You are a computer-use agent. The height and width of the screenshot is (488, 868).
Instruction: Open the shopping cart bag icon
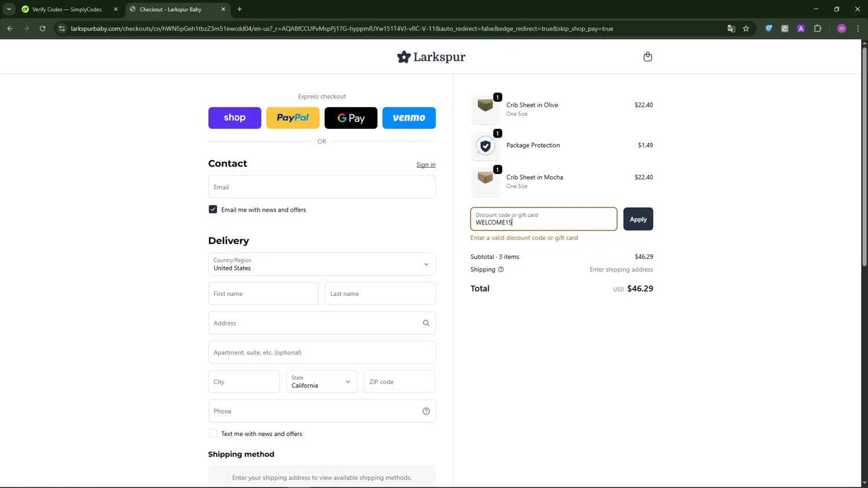648,57
